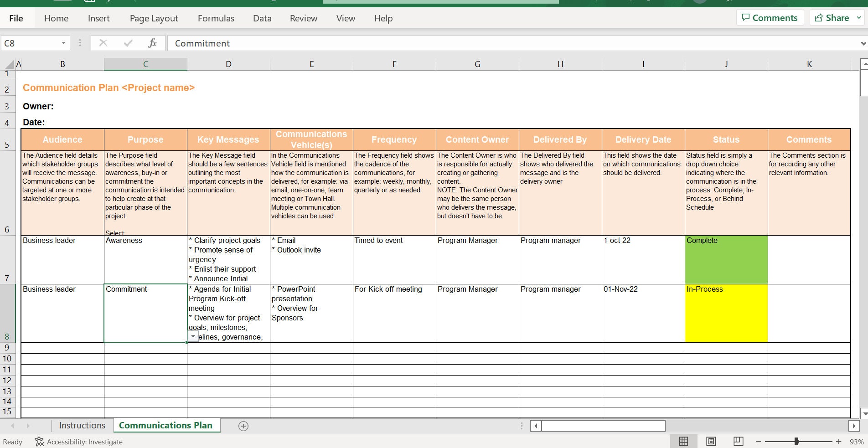Screen dimensions: 868x448
Task: Click the Cancel X in the formula bar
Action: point(103,43)
